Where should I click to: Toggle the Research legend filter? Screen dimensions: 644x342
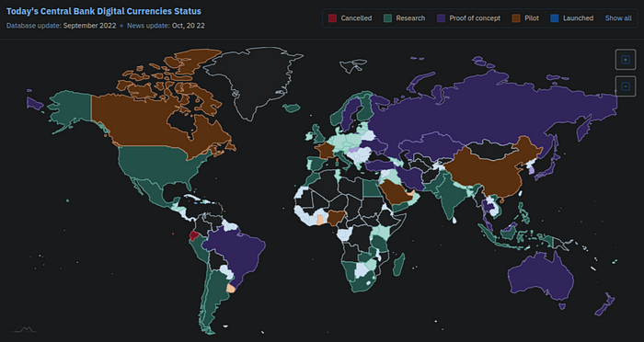coord(405,18)
